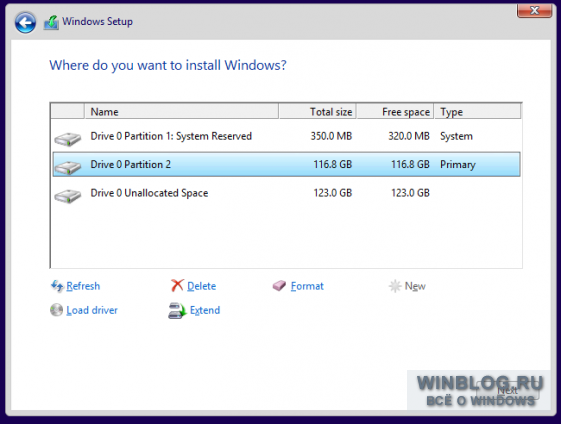561x424 pixels.
Task: Select the row named Drive 0 Partition 2
Action: click(x=286, y=164)
